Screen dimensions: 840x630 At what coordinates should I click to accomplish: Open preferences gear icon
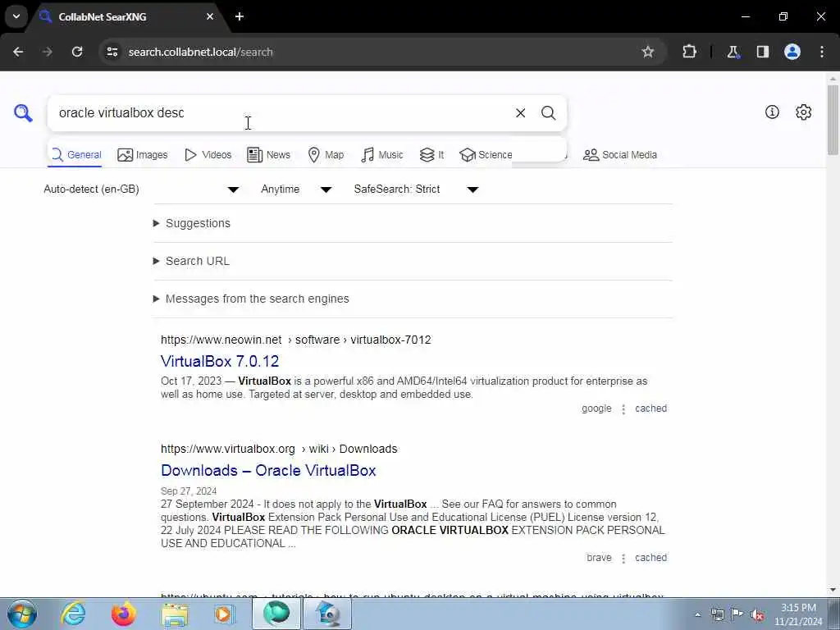[803, 112]
